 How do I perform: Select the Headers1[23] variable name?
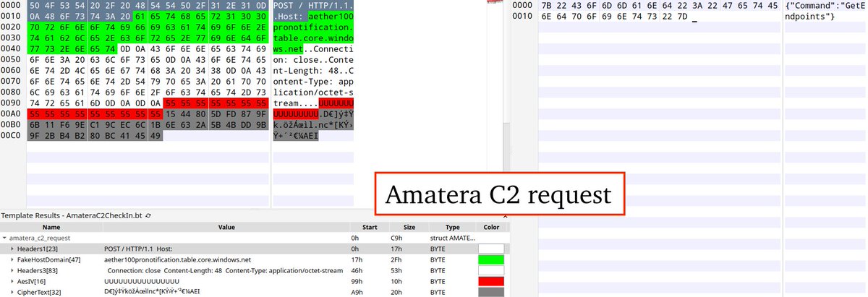(x=36, y=248)
